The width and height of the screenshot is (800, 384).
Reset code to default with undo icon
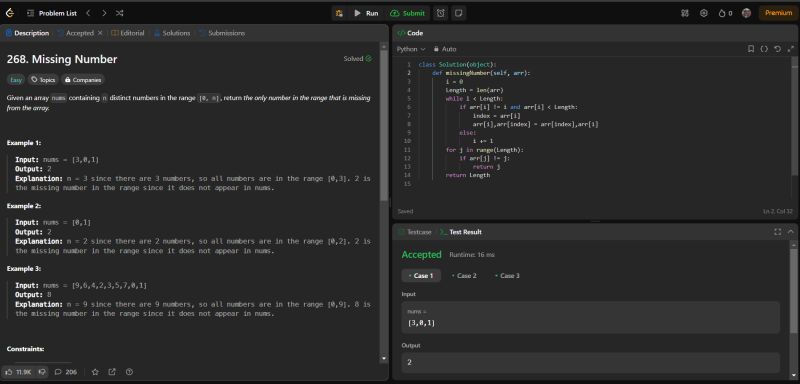click(x=777, y=49)
